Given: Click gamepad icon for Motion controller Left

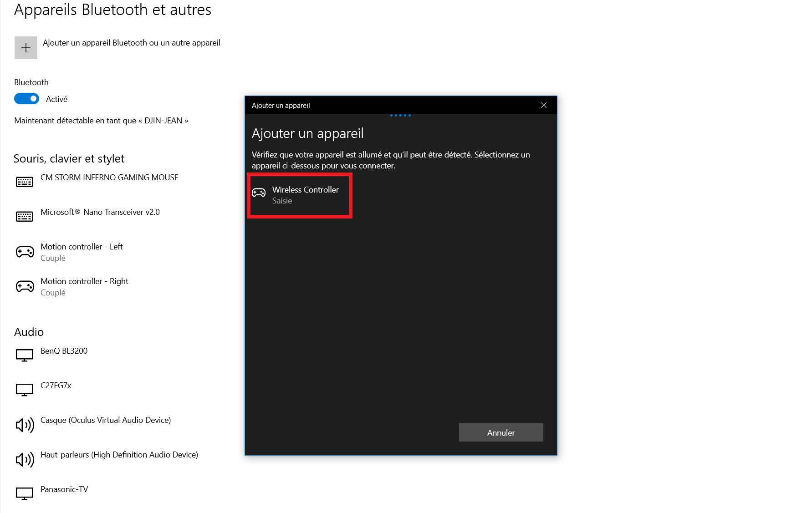Looking at the screenshot, I should coord(25,252).
